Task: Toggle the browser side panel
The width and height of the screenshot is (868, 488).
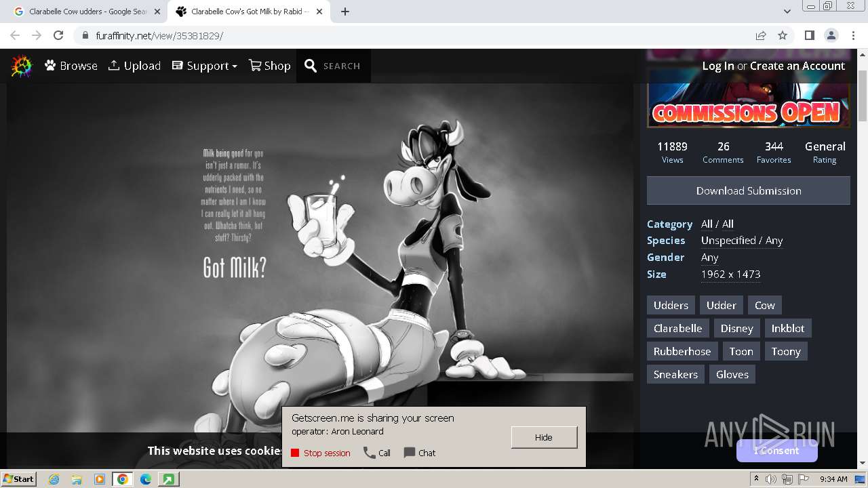Action: point(809,35)
